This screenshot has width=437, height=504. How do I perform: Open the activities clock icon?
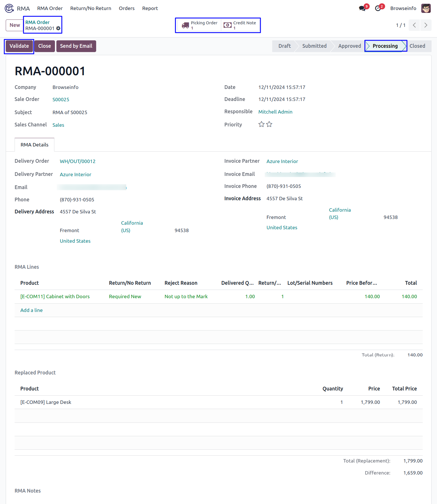click(378, 8)
